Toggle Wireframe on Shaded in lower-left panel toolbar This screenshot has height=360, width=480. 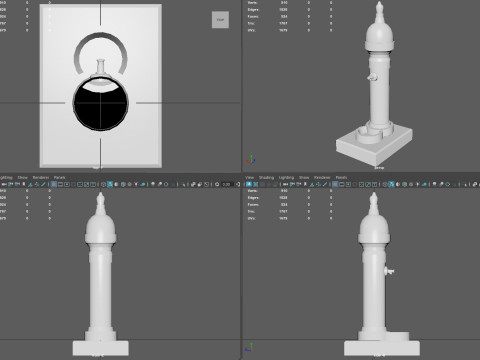pyautogui.click(x=123, y=184)
